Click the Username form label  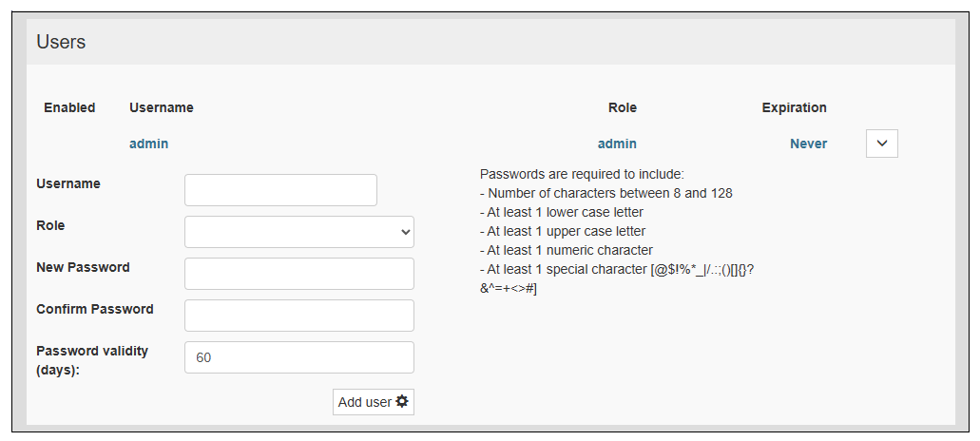point(68,183)
